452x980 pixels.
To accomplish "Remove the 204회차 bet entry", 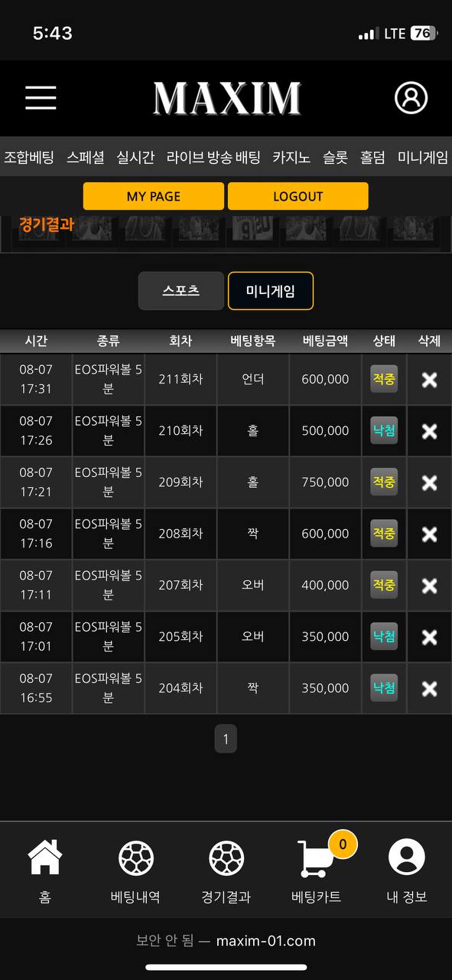I will pos(430,689).
